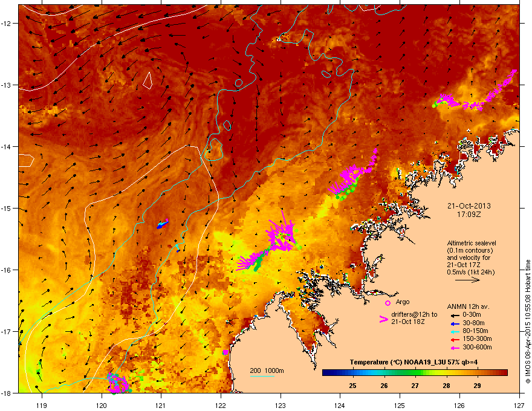Screen dimensions: 532x411
Task: Click the dark blue end of the temperature colorbar
Action: pos(326,373)
